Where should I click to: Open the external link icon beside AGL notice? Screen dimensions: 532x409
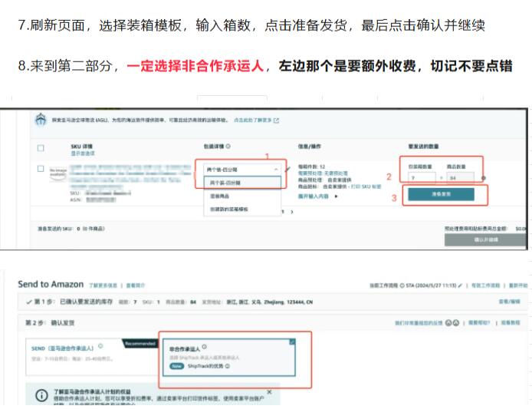click(x=276, y=120)
